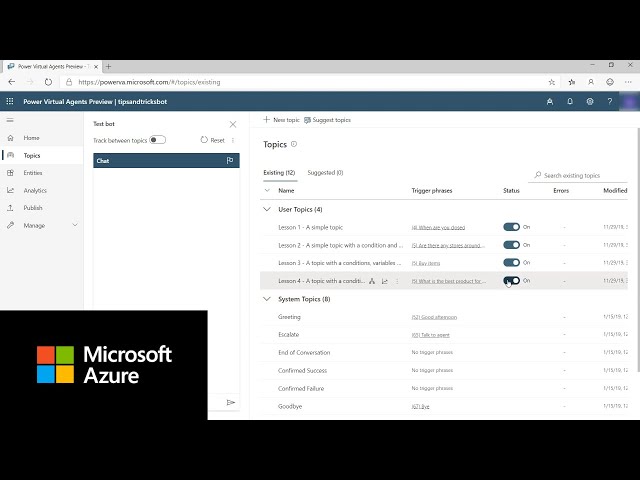Screen dimensions: 640x480
Task: Bookmark this page with the star icon
Action: tap(551, 82)
